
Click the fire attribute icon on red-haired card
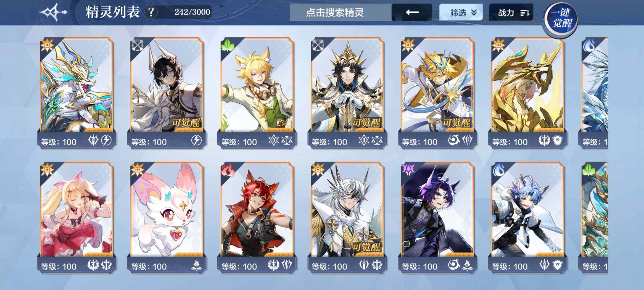pos(228,170)
